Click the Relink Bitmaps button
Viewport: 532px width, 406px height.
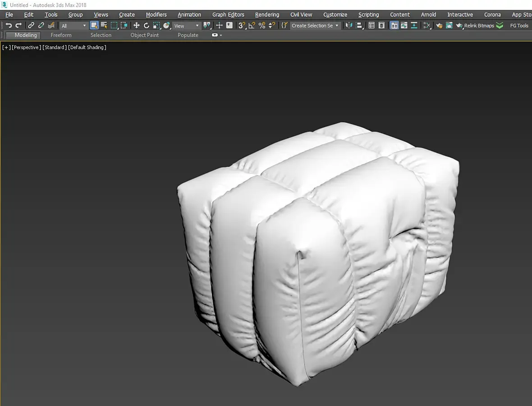479,26
